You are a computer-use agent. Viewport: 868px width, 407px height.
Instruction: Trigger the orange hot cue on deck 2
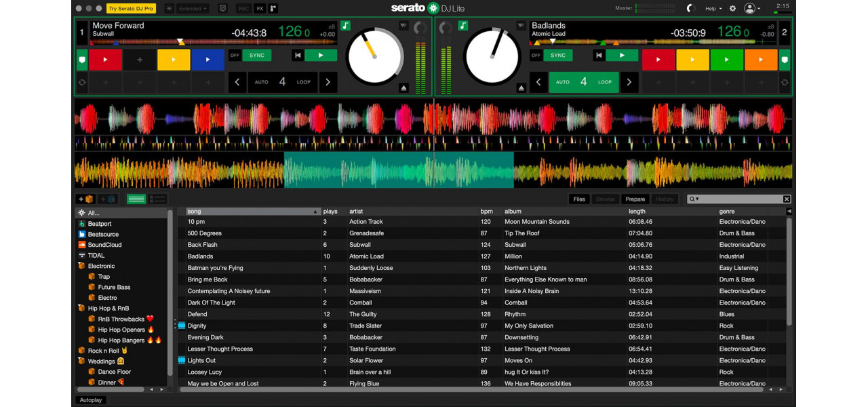pos(761,60)
